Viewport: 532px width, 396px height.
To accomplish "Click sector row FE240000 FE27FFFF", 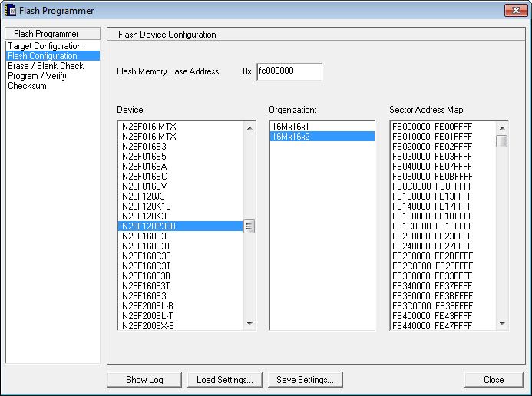I will click(443, 246).
